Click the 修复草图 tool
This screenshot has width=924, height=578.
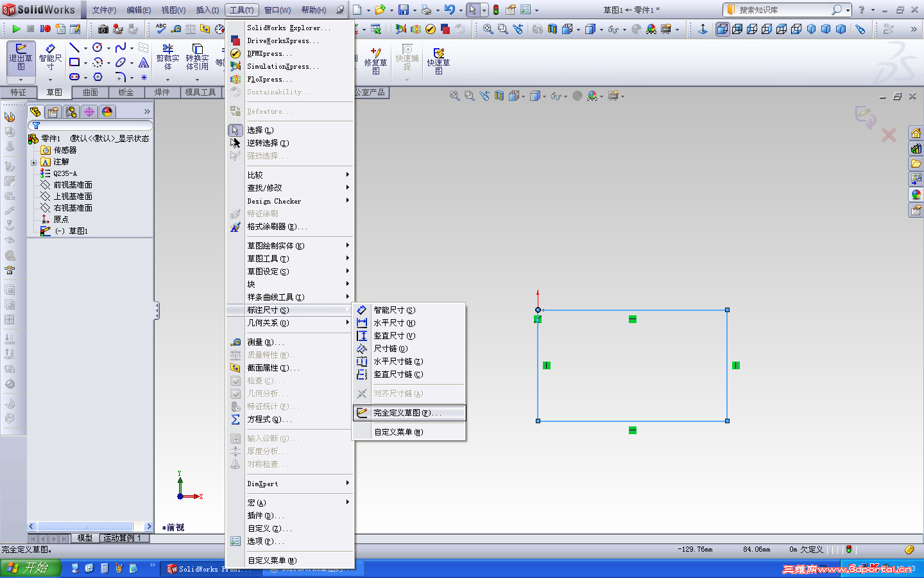coord(375,61)
